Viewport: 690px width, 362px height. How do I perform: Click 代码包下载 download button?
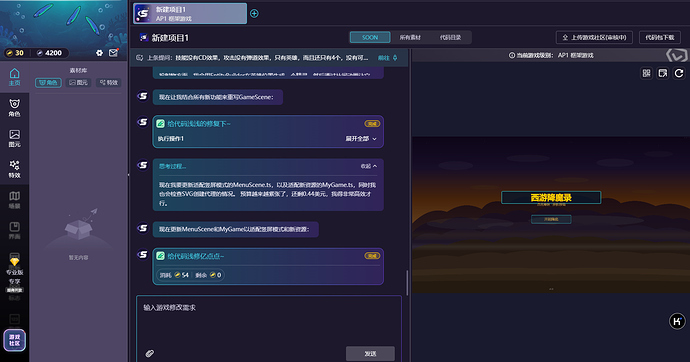tap(660, 37)
